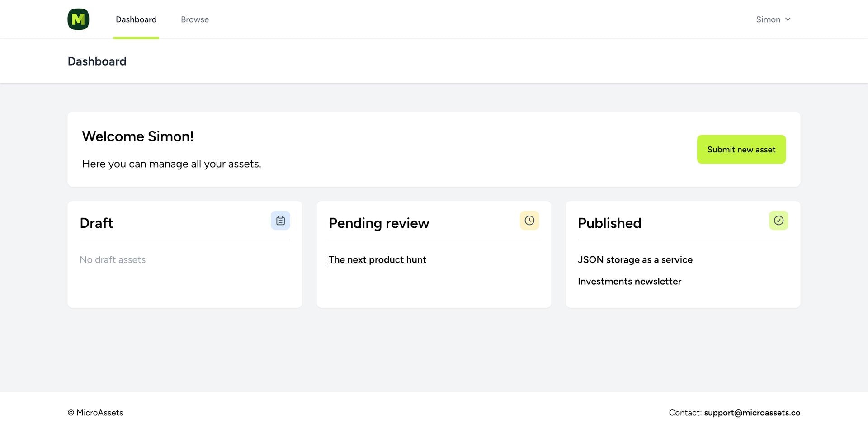The image size is (868, 433).
Task: Click the © MicroAssets footer text
Action: 95,413
